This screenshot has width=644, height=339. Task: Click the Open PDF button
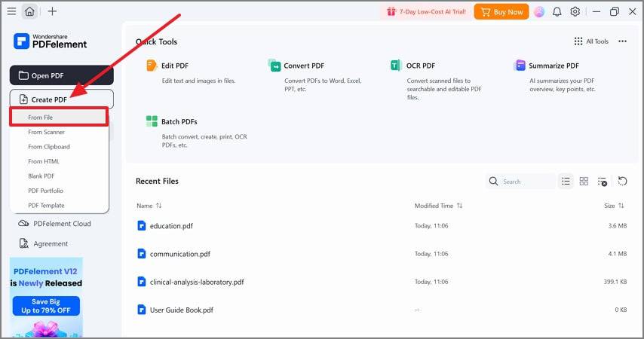(62, 75)
